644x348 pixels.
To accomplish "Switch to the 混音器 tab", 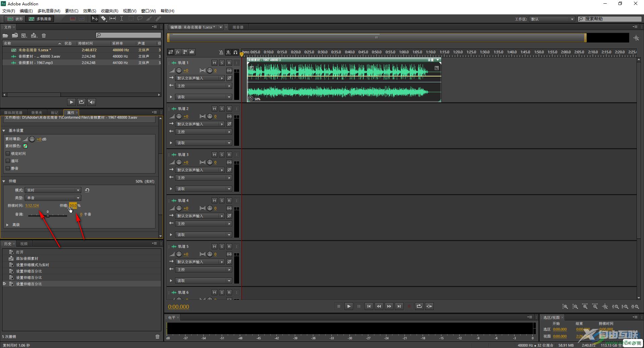I will (238, 27).
